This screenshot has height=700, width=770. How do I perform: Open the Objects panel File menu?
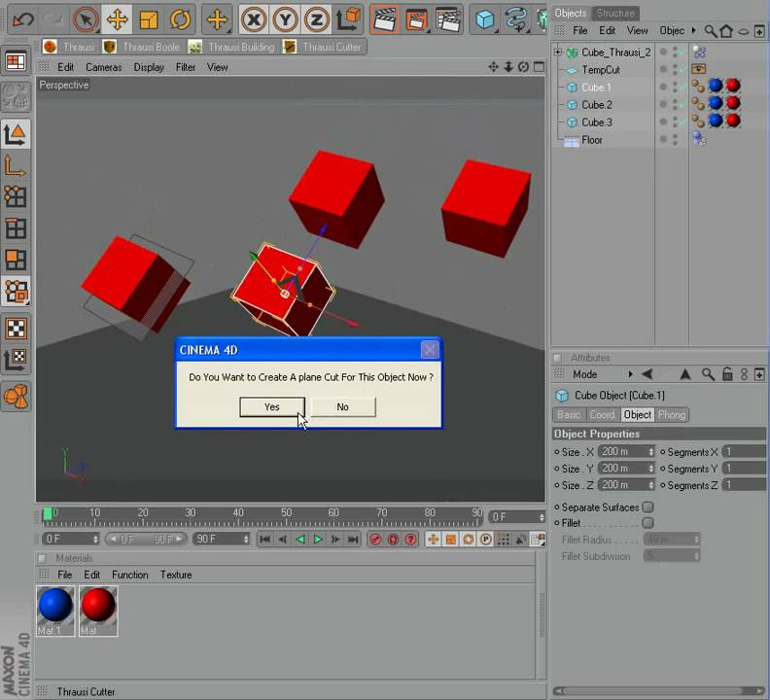[x=580, y=30]
